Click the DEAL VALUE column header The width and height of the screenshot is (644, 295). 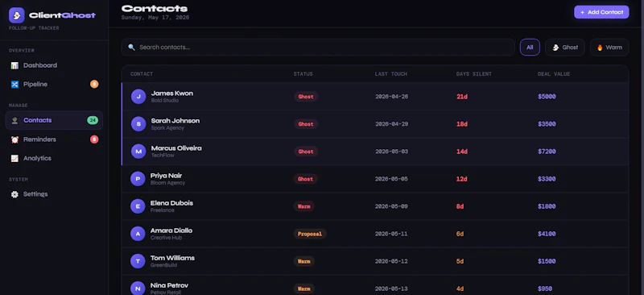tap(554, 74)
